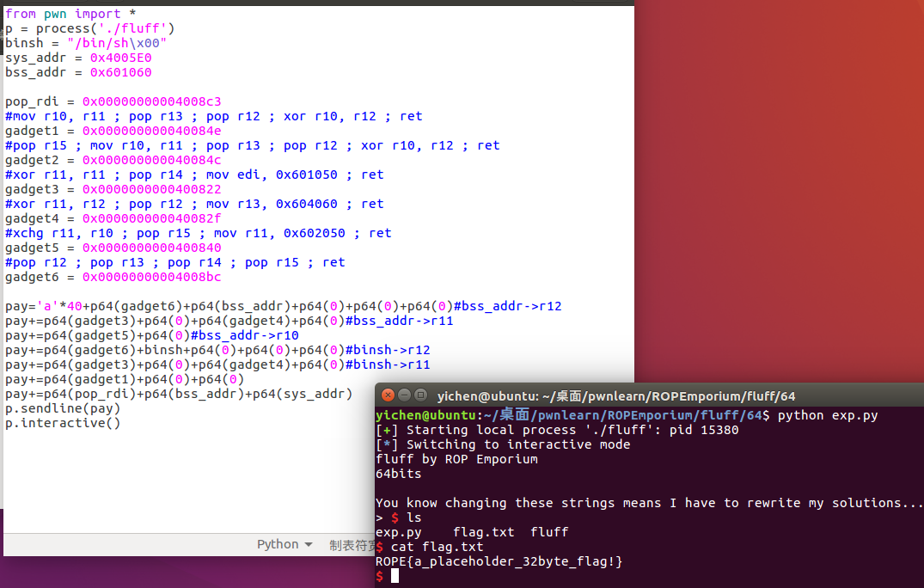Click 'You know changing these strings' terminal line

tap(649, 503)
